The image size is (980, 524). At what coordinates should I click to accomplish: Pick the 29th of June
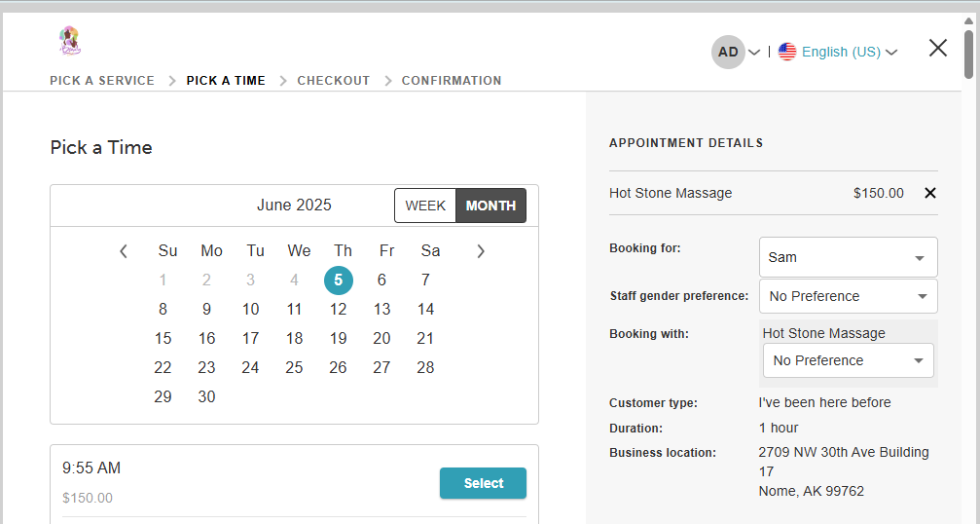click(x=163, y=396)
